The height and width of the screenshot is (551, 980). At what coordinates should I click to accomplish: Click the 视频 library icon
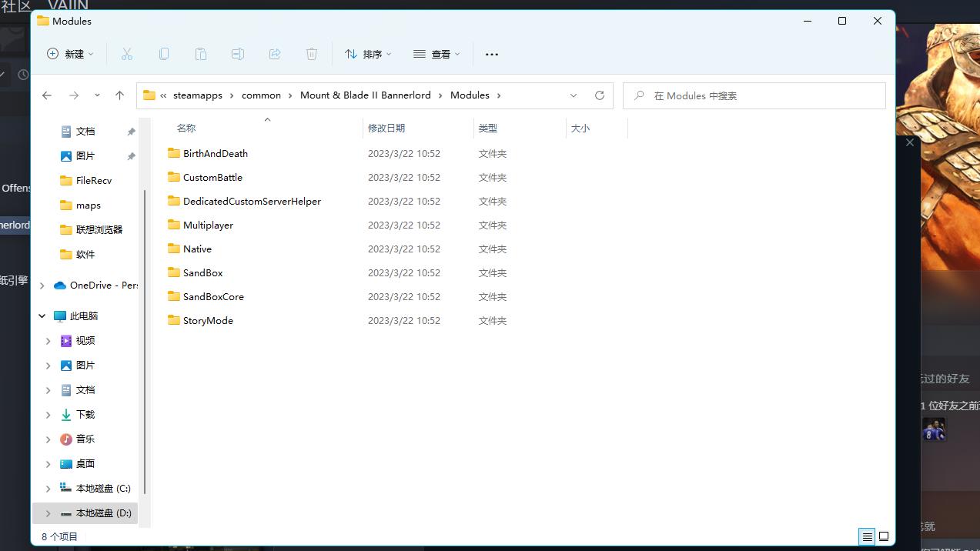tap(66, 341)
